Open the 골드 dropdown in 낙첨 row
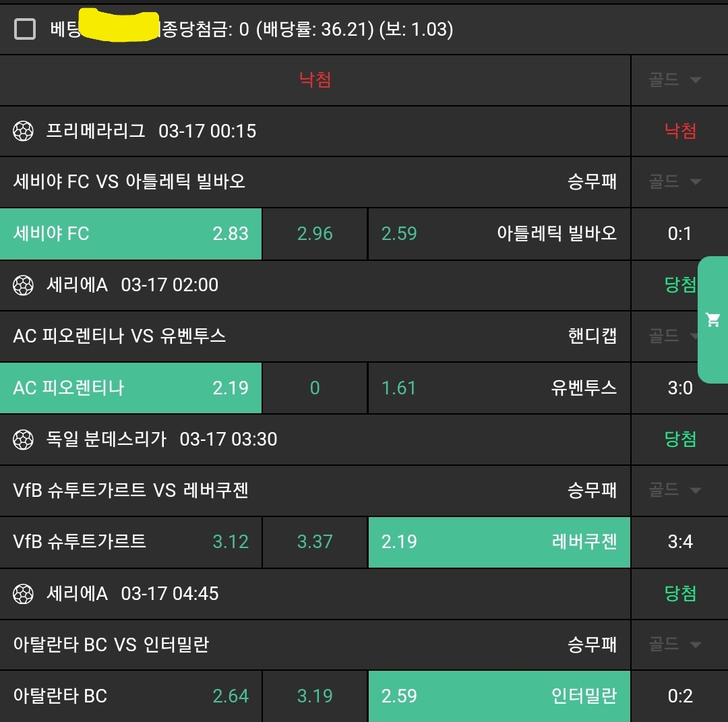 click(675, 80)
